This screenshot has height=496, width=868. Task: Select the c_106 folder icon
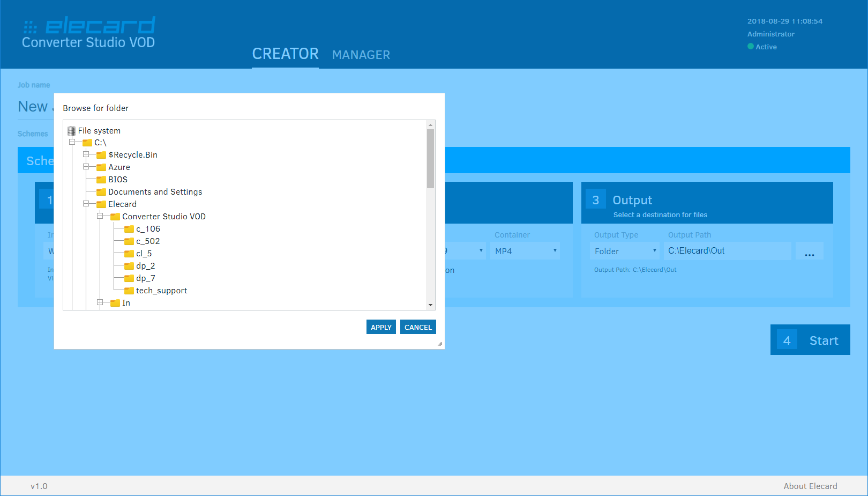tap(129, 228)
